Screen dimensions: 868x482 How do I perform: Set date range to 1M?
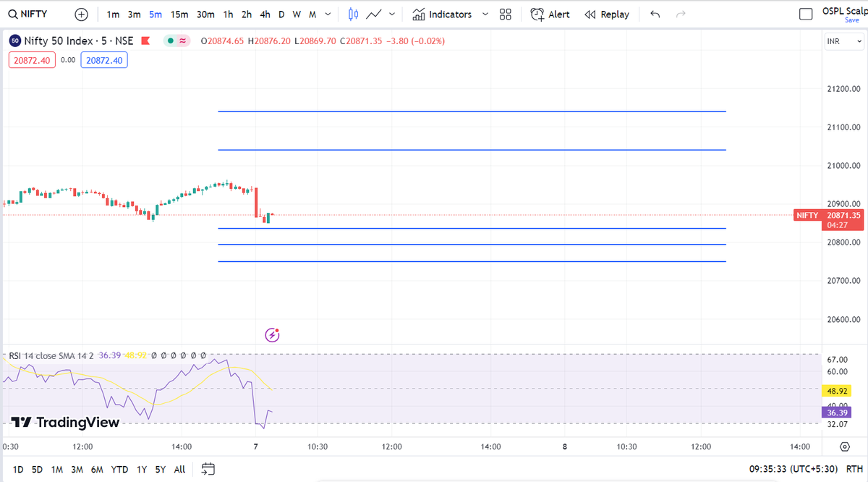[57, 470]
